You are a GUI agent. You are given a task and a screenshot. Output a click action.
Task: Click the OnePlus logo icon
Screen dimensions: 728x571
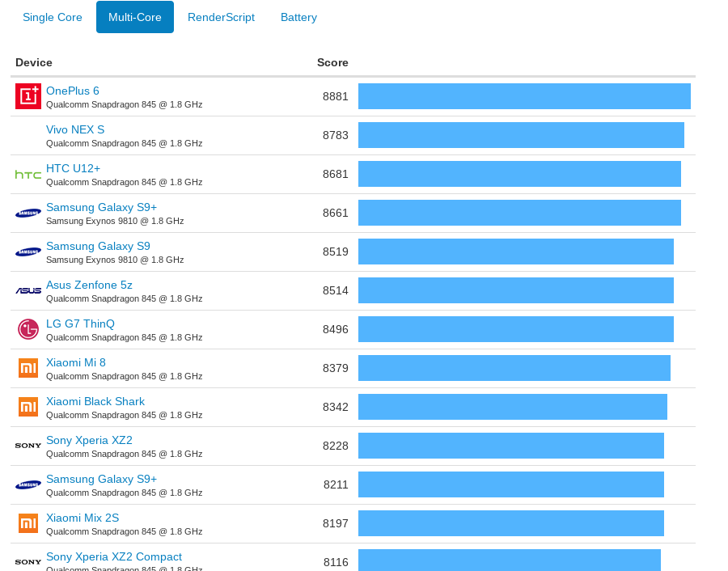coord(28,96)
